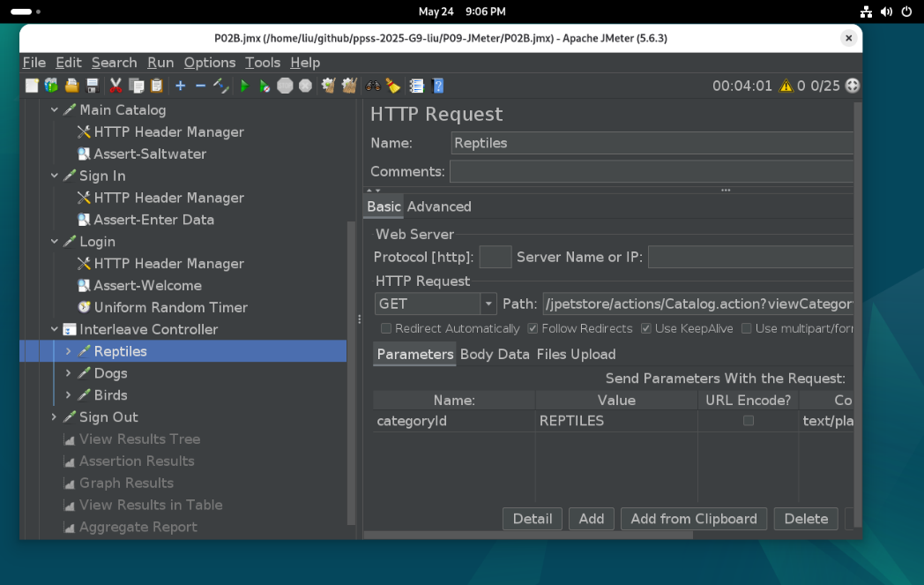Image resolution: width=924 pixels, height=585 pixels.
Task: Collapse the Interleave Controller node
Action: tap(54, 329)
